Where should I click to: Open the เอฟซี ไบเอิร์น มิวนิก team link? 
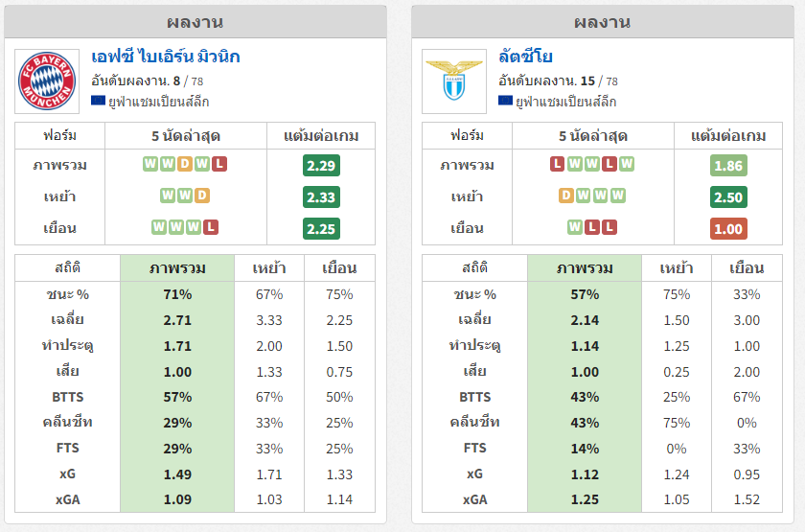pos(165,57)
